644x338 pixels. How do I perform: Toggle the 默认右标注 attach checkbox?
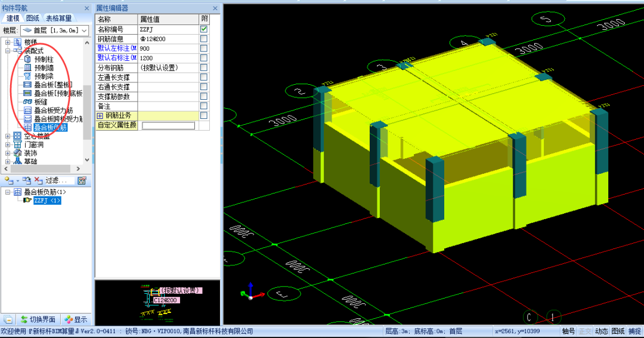204,58
